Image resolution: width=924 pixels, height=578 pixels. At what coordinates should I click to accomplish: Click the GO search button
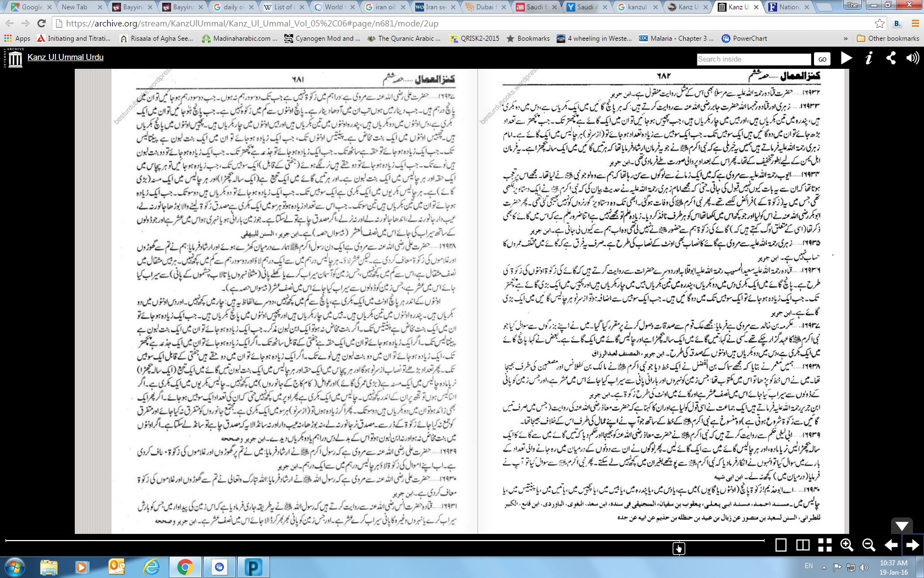click(x=822, y=59)
